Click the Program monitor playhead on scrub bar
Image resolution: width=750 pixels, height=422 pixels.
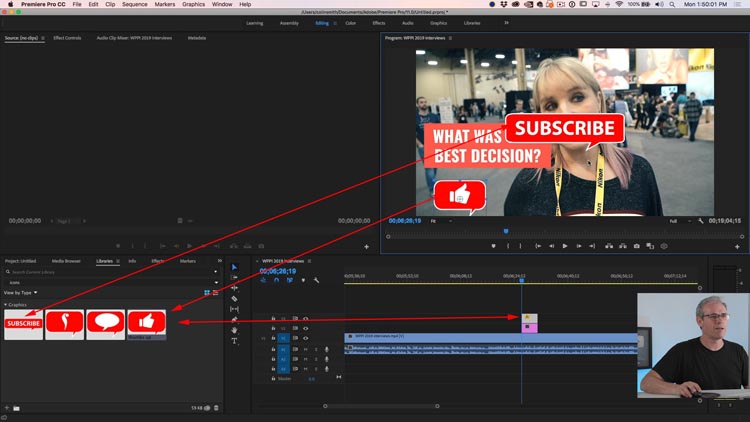tap(506, 232)
